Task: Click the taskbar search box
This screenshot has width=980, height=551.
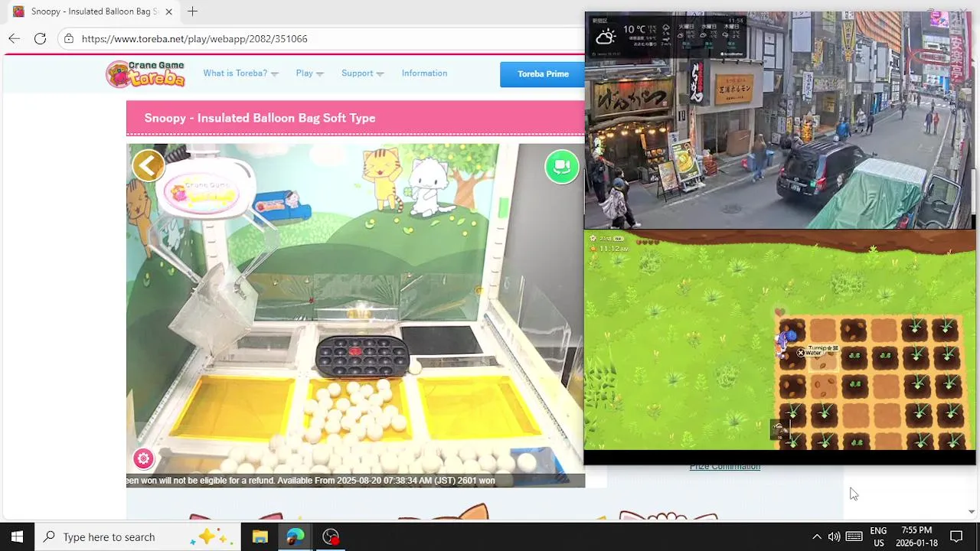Action: [x=138, y=537]
